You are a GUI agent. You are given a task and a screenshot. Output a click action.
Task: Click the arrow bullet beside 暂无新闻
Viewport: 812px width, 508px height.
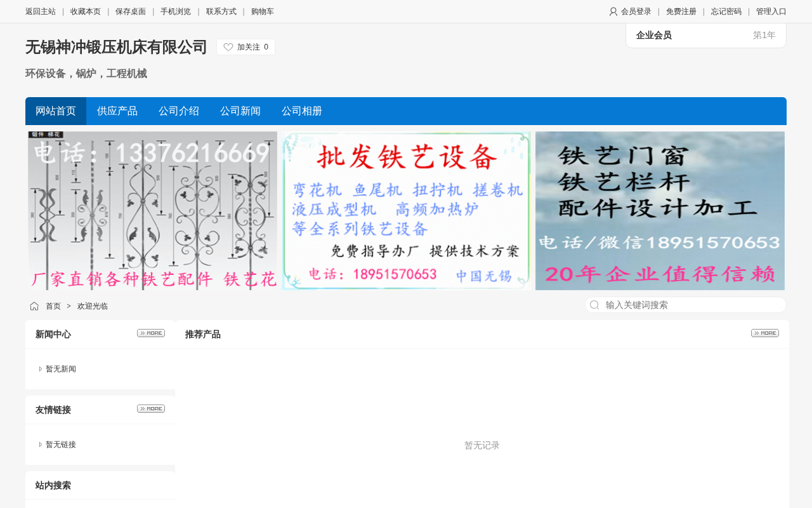pos(41,369)
